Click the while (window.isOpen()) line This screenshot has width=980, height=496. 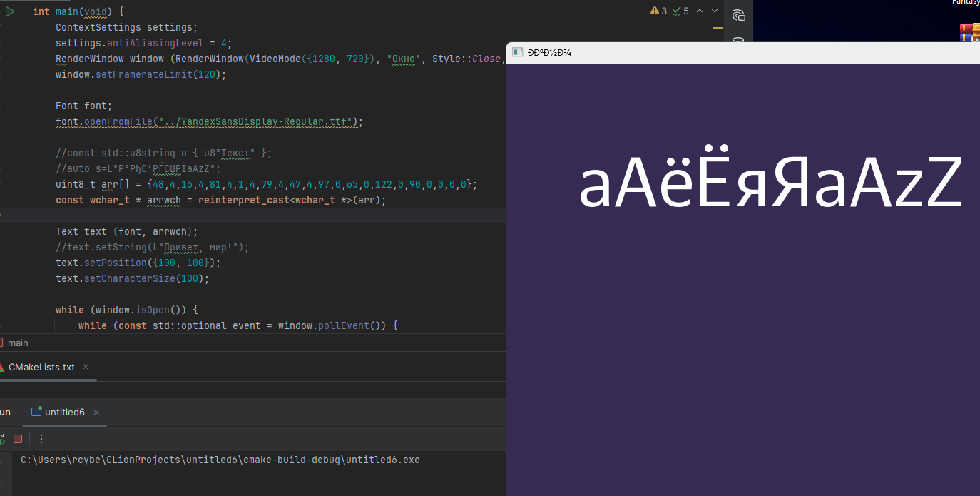[126, 310]
